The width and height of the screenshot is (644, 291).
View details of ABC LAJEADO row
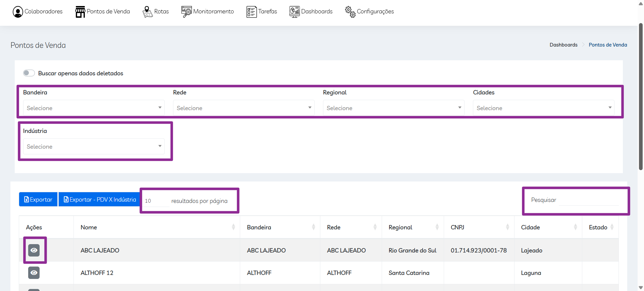pos(34,250)
